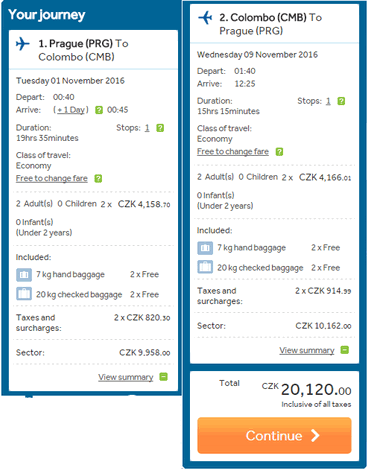Open help icon next to +1 Day arrival
Viewport: 367px width, 469px height.
coord(99,110)
